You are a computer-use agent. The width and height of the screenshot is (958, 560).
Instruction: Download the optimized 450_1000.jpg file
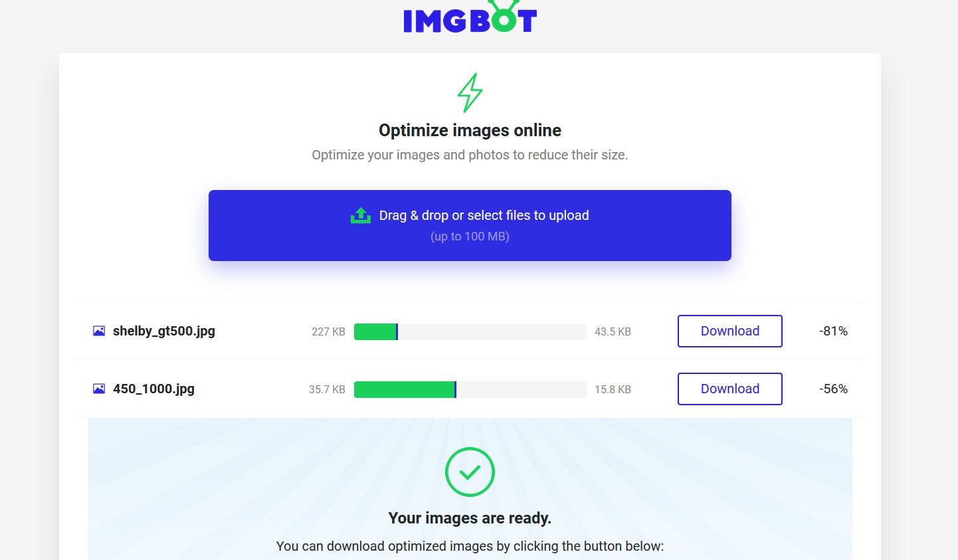729,389
